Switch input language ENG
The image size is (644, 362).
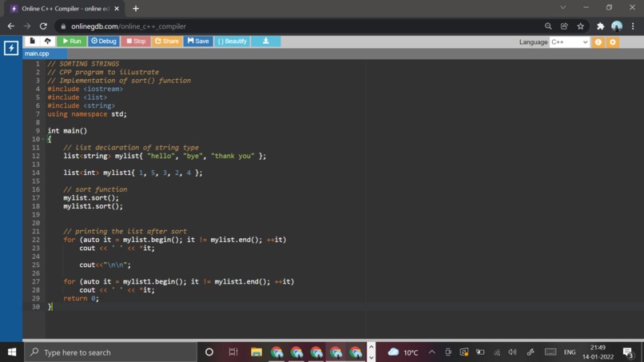[570, 352]
